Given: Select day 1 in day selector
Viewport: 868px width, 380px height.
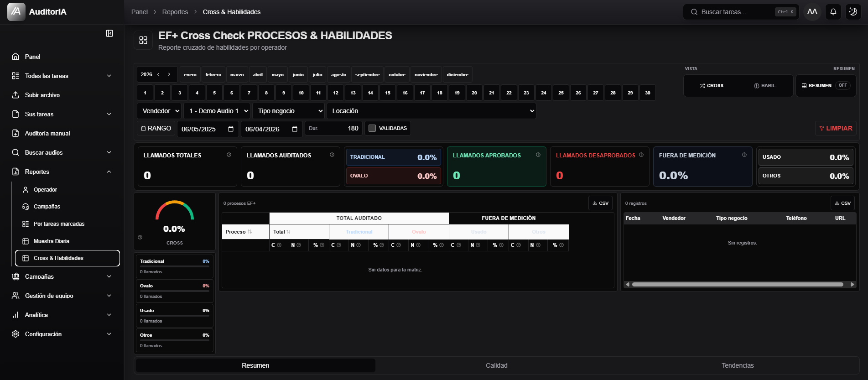Looking at the screenshot, I should tap(145, 93).
